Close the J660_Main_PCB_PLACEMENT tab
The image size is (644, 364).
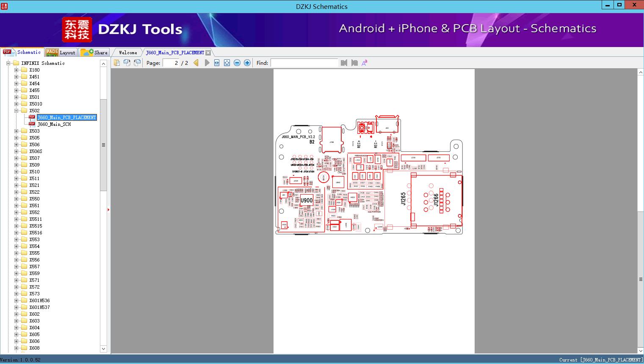(x=208, y=53)
